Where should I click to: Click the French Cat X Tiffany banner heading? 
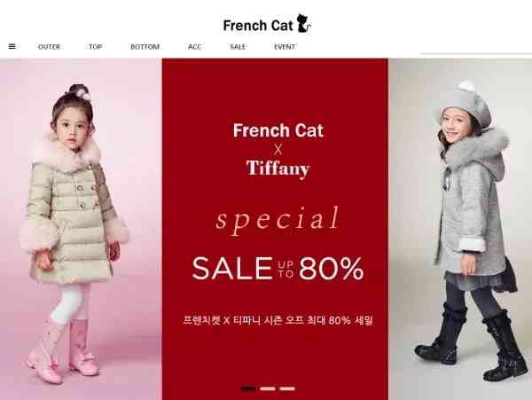(x=278, y=150)
